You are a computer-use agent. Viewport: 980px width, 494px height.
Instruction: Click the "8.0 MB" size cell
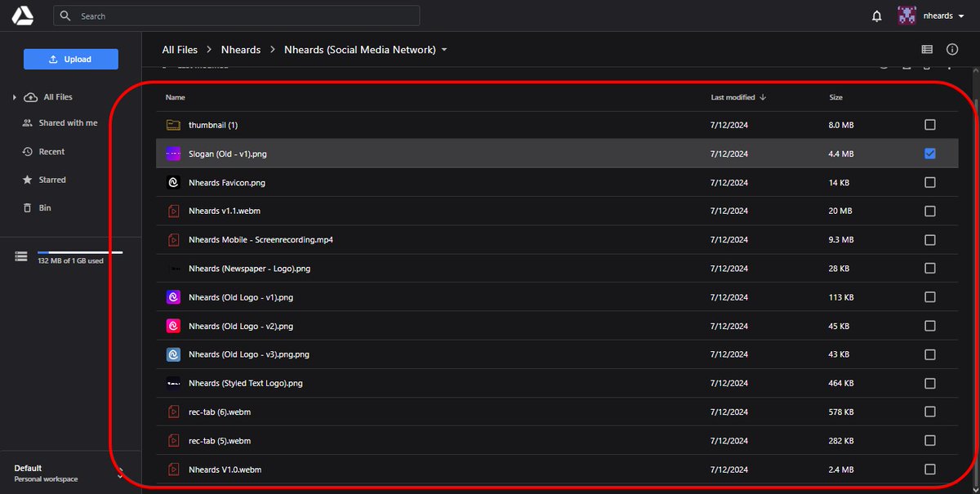(841, 125)
